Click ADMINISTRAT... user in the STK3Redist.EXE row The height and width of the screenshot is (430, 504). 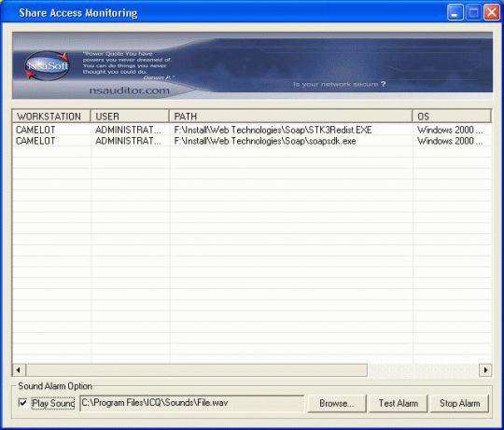(128, 130)
